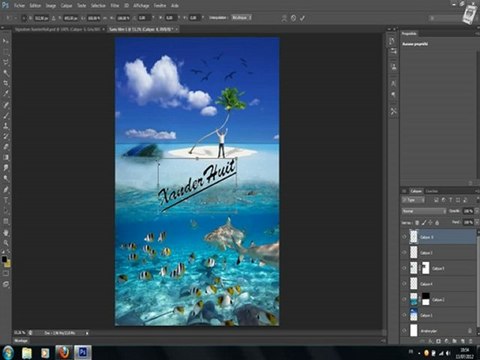The height and width of the screenshot is (360, 480).
Task: Click the lock all icon in Layers panel
Action: [x=437, y=222]
